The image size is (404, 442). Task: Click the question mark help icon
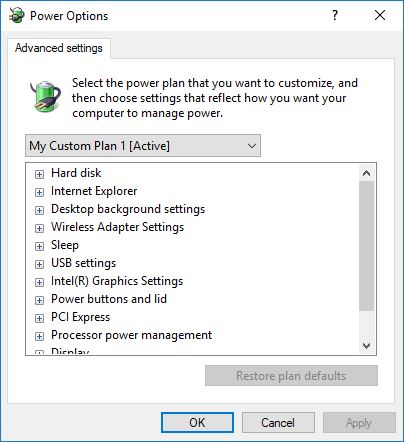[x=335, y=15]
